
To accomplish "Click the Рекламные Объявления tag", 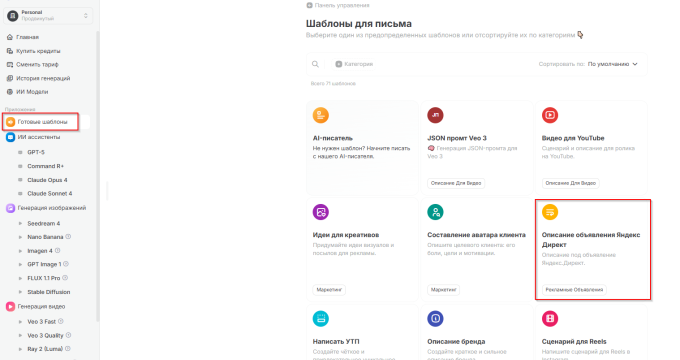I will (574, 289).
